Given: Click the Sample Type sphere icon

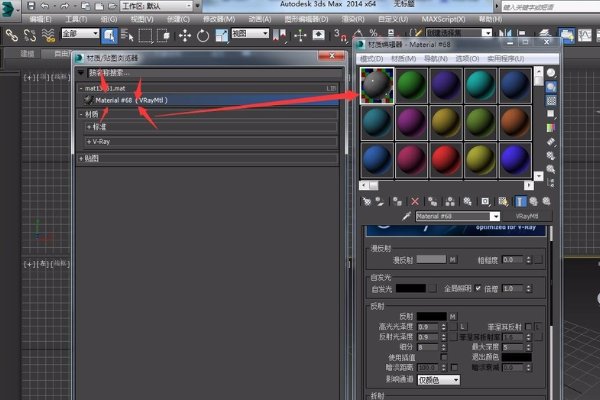Looking at the screenshot, I should click(x=551, y=73).
